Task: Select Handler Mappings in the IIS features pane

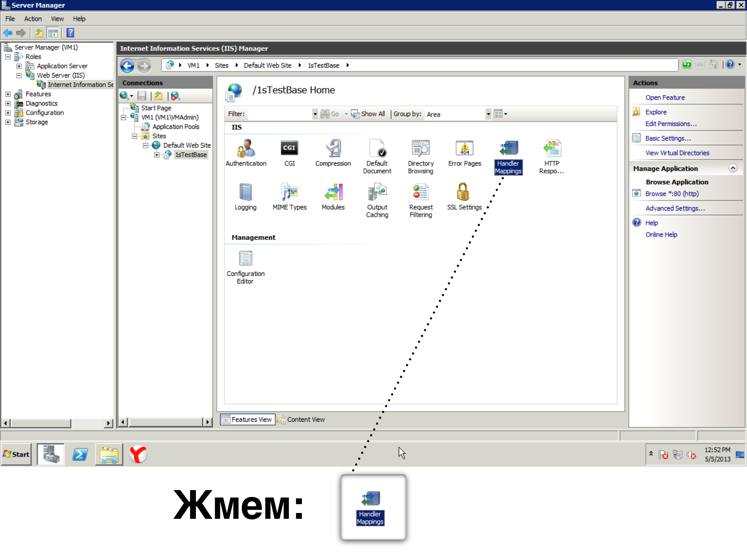Action: (508, 157)
